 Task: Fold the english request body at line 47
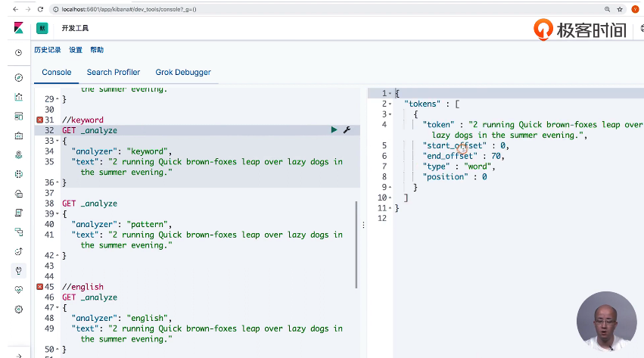tap(58, 308)
